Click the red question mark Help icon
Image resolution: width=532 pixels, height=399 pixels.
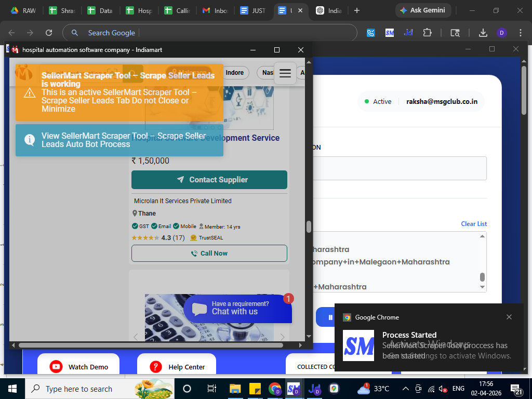click(x=156, y=367)
